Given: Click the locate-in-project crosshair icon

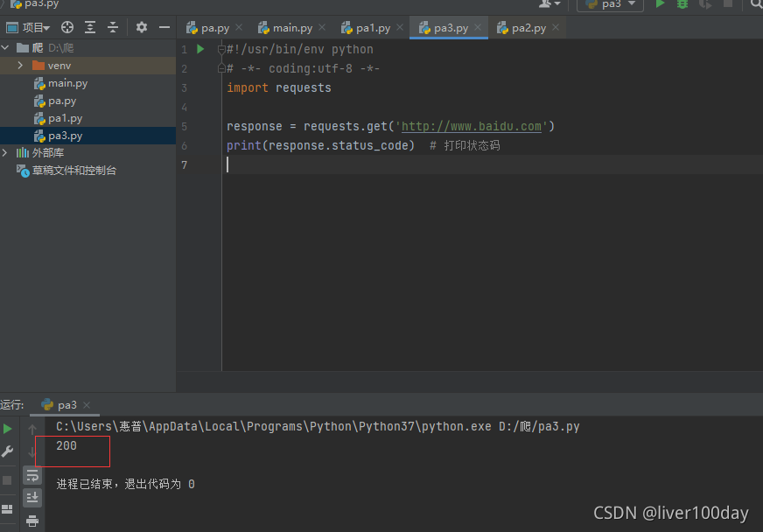Looking at the screenshot, I should click(x=67, y=27).
